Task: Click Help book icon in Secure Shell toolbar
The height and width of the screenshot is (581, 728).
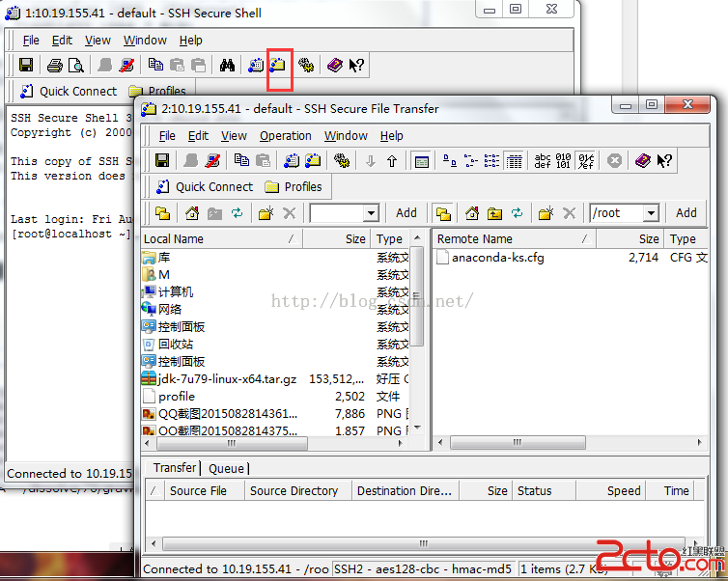Action: pyautogui.click(x=334, y=65)
